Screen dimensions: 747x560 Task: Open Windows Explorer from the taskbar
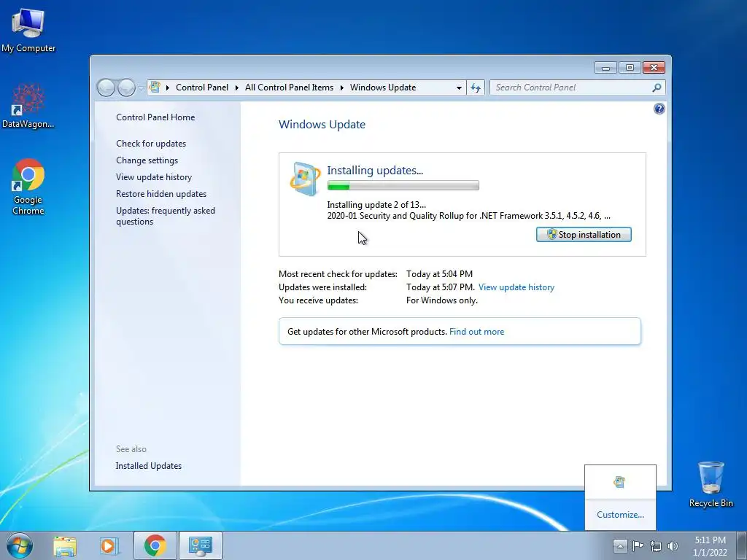65,546
